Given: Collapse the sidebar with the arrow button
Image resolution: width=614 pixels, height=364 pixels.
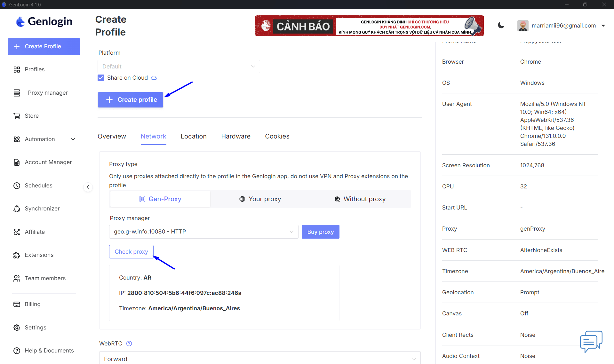Looking at the screenshot, I should [88, 187].
